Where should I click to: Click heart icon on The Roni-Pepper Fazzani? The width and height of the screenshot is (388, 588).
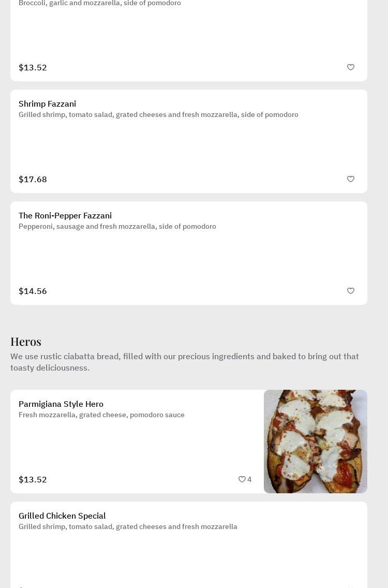click(x=351, y=291)
